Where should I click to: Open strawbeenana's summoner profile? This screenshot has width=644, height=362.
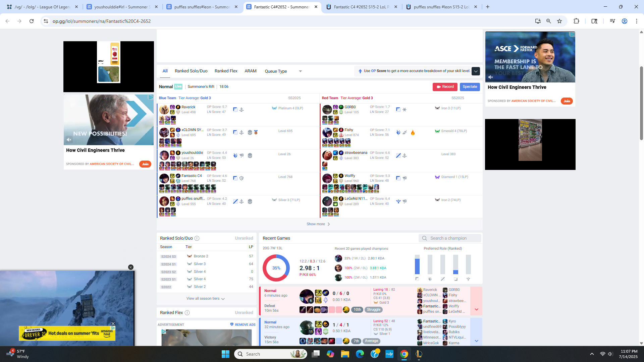(356, 153)
